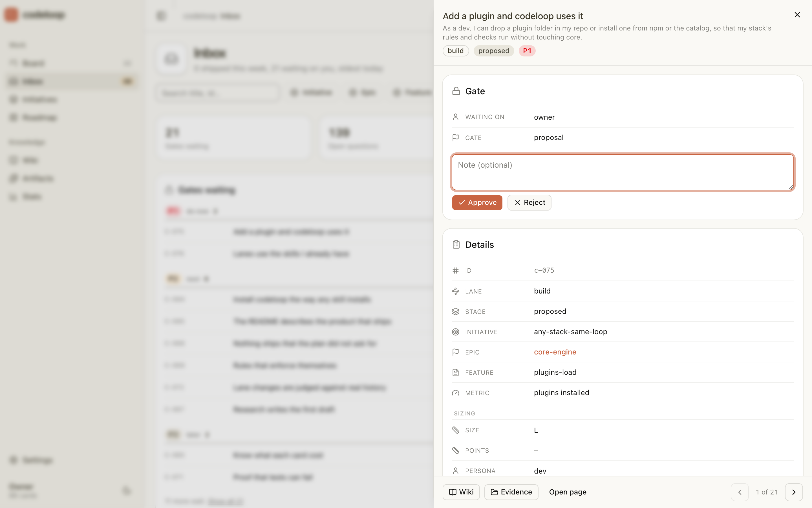Select the proposed stage tag

coord(494,51)
